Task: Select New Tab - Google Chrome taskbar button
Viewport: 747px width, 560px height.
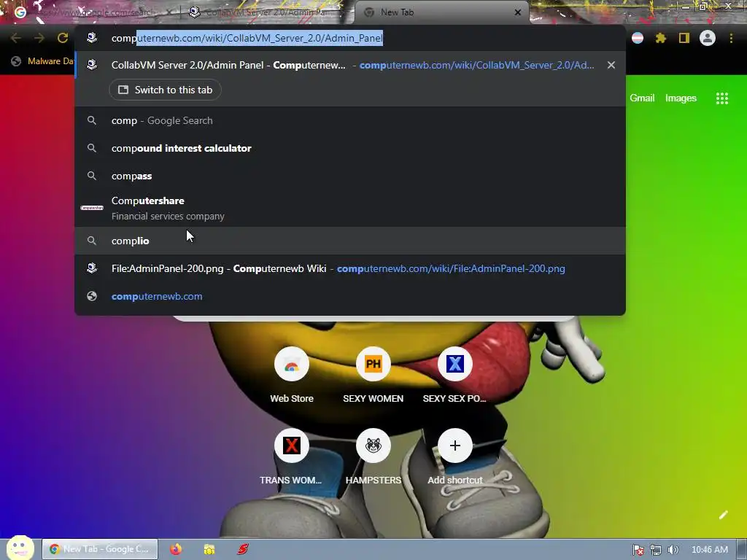Action: (x=100, y=549)
